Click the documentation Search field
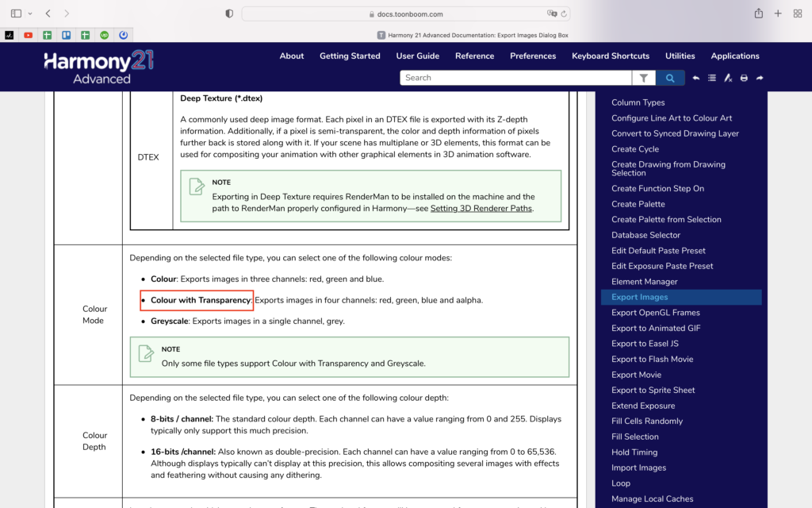812x508 pixels. [x=515, y=78]
